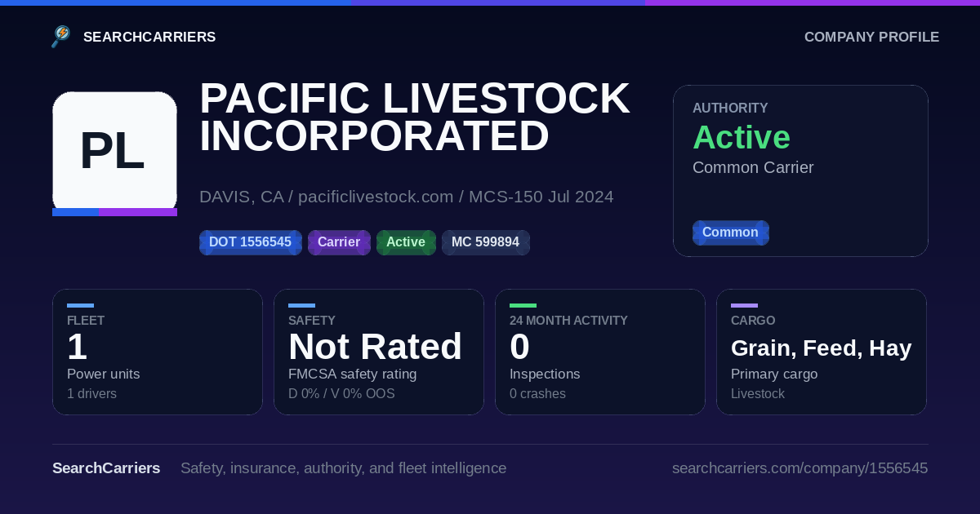The image size is (980, 514).
Task: Click the SEARCHCARRIERS brand name in the header
Action: (149, 37)
